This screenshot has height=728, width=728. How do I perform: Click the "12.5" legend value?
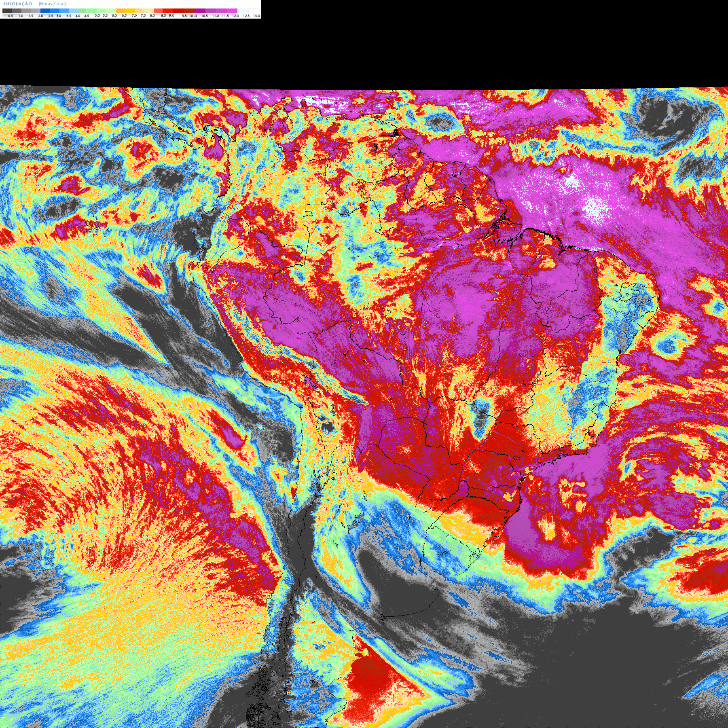pos(246,16)
